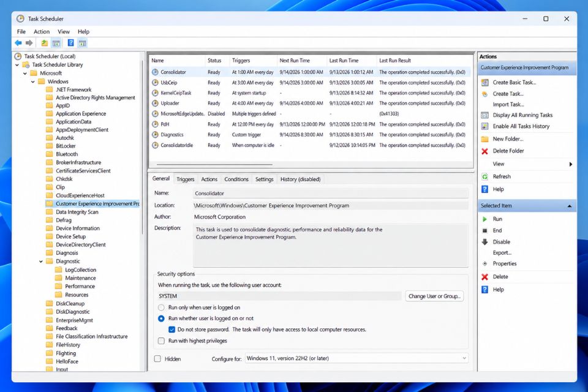The height and width of the screenshot is (392, 588).
Task: Tick the Hidden checkbox
Action: click(x=157, y=359)
